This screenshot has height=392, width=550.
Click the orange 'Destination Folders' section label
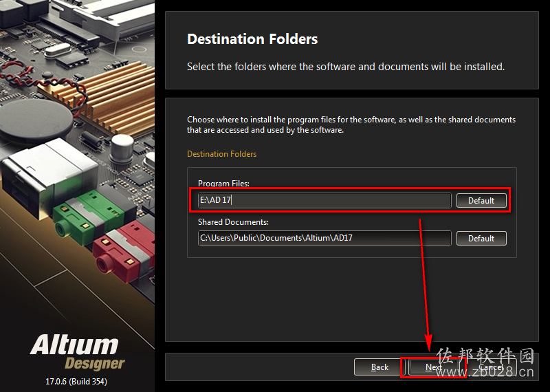pos(221,154)
